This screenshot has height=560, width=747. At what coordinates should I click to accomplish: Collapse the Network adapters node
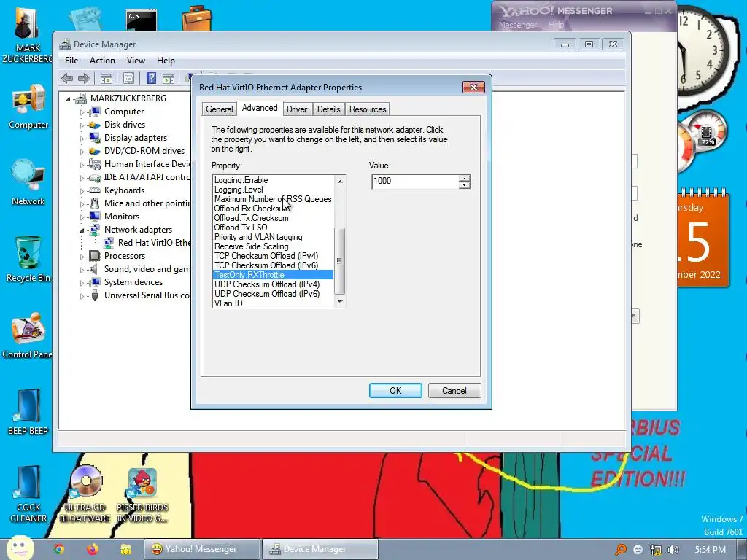(82, 230)
